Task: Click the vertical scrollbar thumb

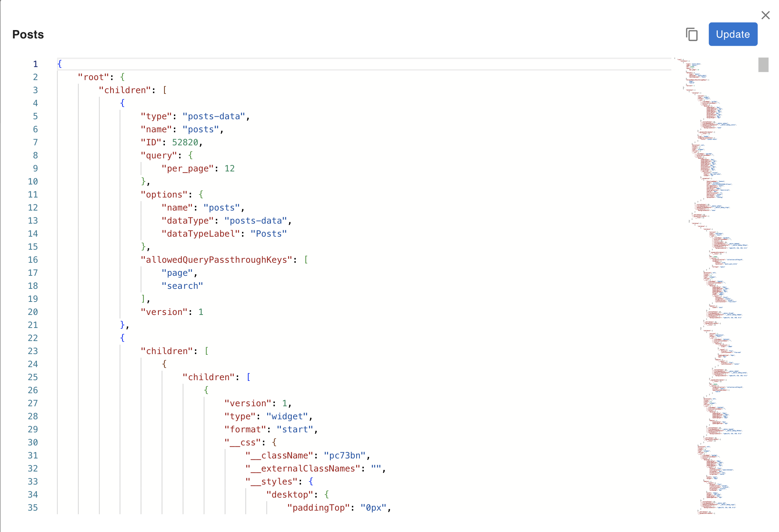Action: click(763, 65)
